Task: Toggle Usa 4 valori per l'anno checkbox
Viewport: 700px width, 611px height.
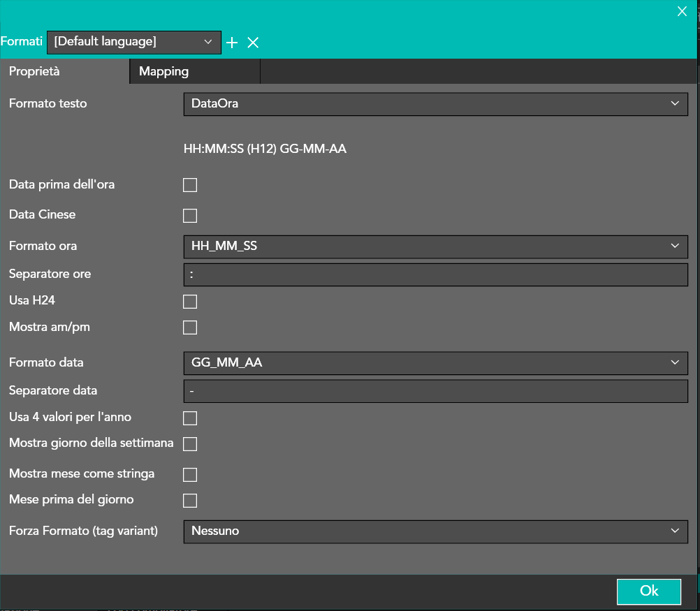Action: [190, 418]
